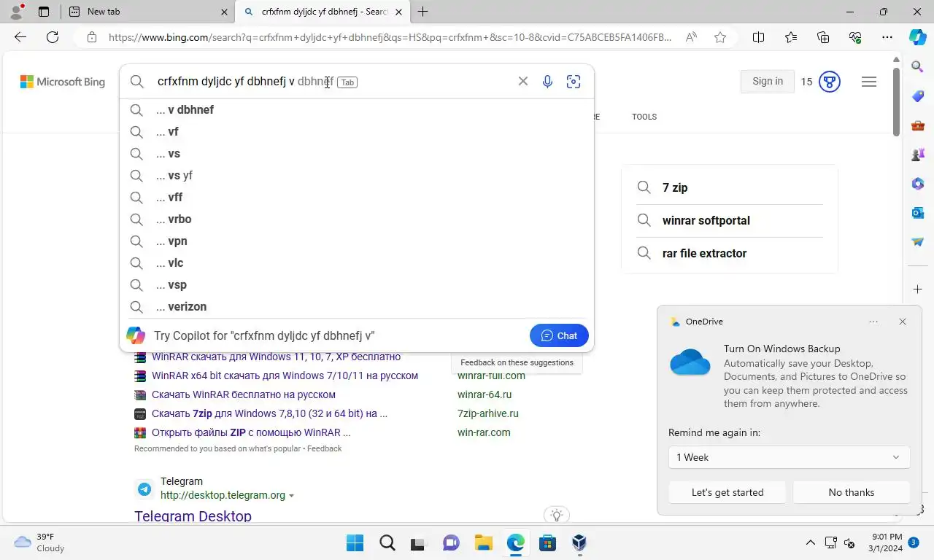Close the OneDrive notification
Screen dimensions: 934x560
903,322
